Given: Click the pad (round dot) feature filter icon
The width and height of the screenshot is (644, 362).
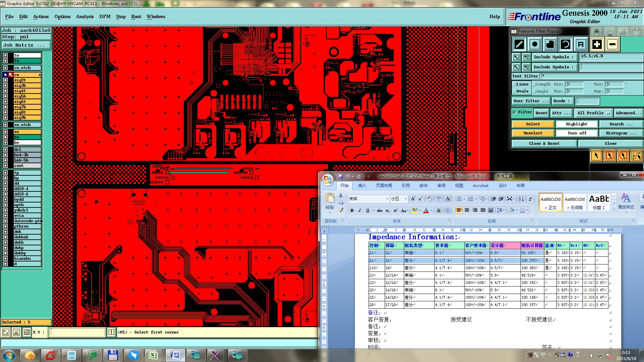Looking at the screenshot, I should coord(535,44).
